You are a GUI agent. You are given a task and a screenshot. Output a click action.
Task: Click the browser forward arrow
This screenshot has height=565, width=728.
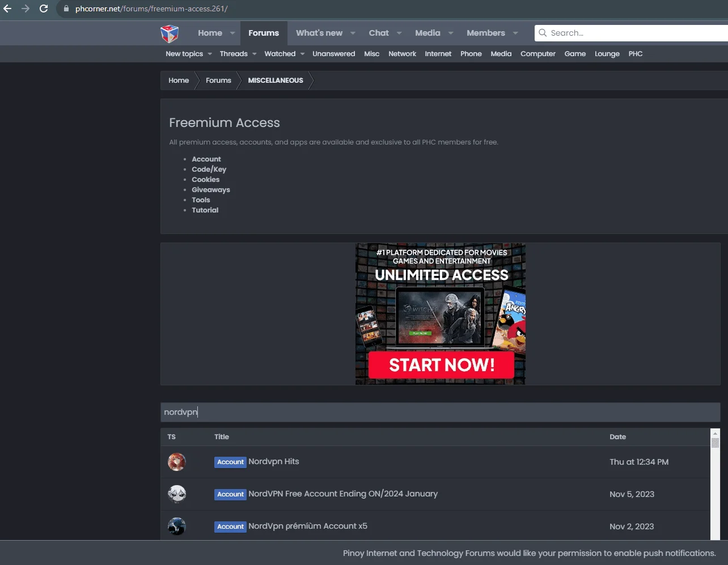pyautogui.click(x=26, y=9)
